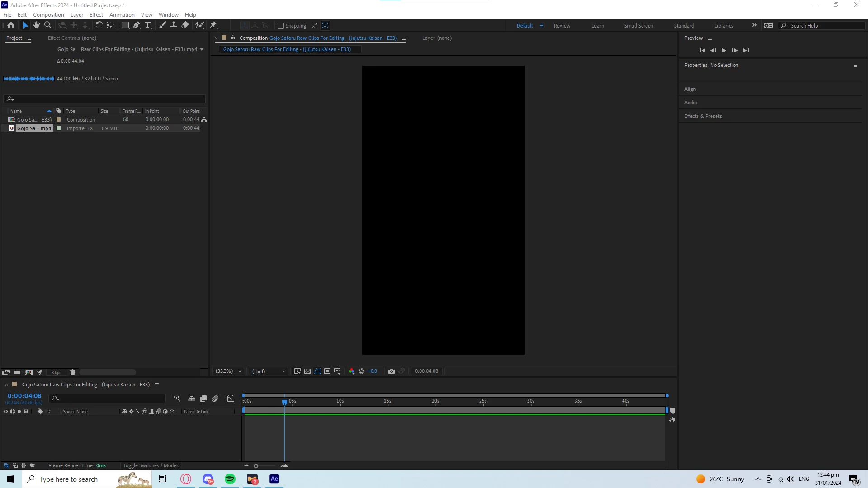Open the resolution dropdown showing Half

pos(269,371)
